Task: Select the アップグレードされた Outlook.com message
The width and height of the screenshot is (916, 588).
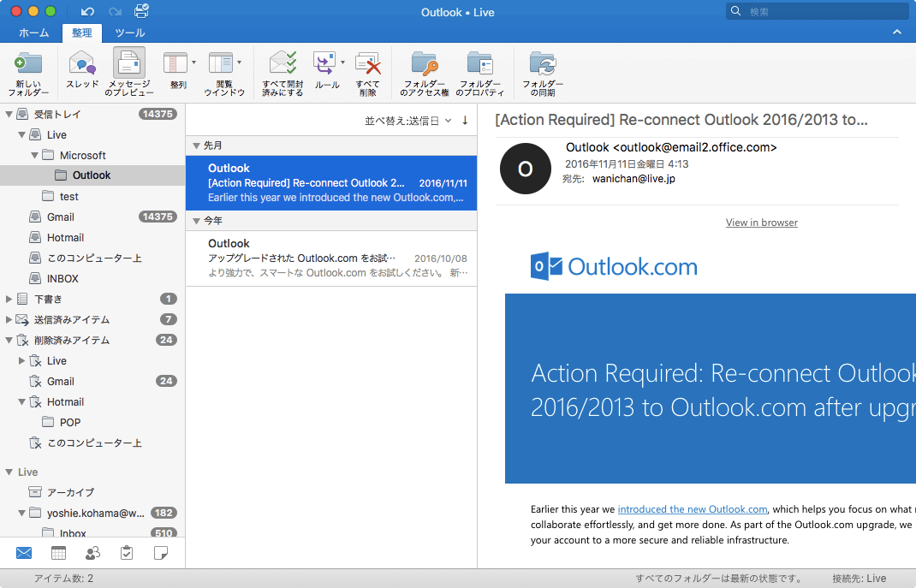Action: pyautogui.click(x=331, y=258)
